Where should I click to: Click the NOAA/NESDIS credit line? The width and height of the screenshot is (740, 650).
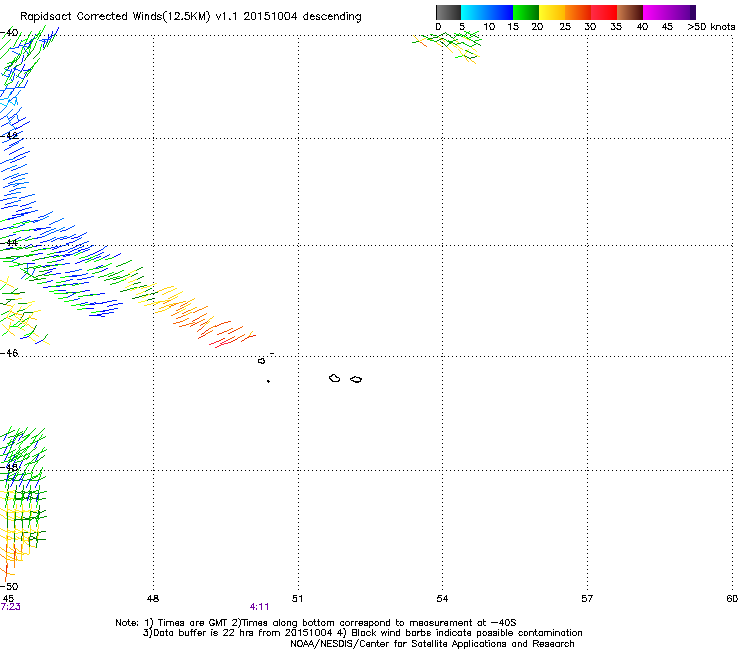click(x=432, y=644)
